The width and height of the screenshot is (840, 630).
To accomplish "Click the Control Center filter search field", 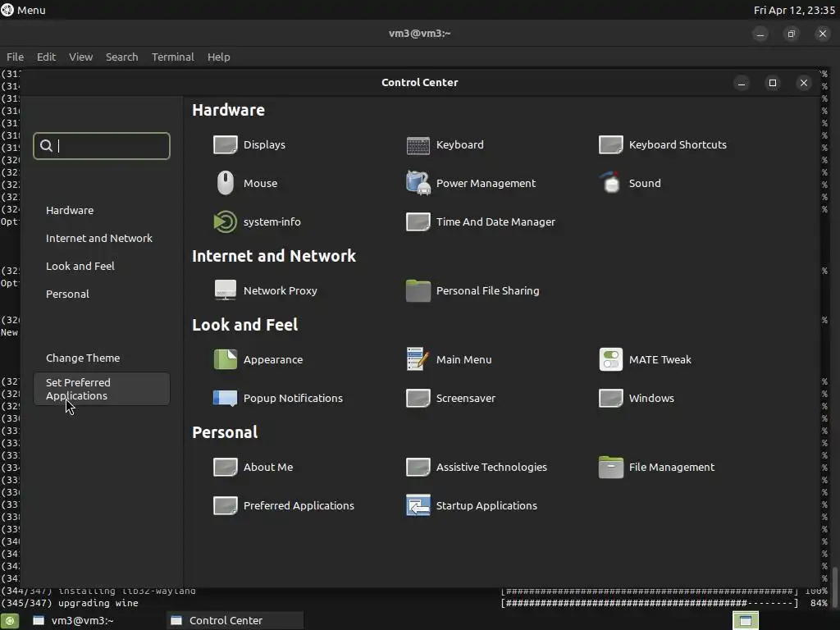I will [102, 146].
